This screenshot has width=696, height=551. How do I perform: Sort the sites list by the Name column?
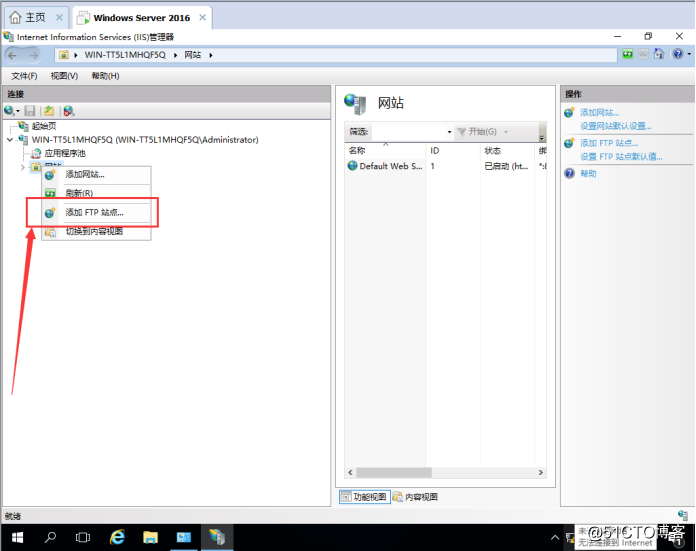pos(384,151)
